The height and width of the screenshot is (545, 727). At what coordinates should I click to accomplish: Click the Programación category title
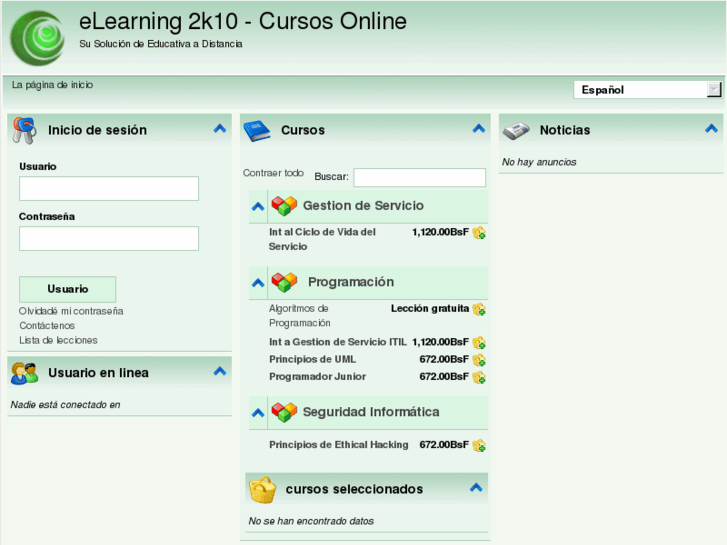351,282
